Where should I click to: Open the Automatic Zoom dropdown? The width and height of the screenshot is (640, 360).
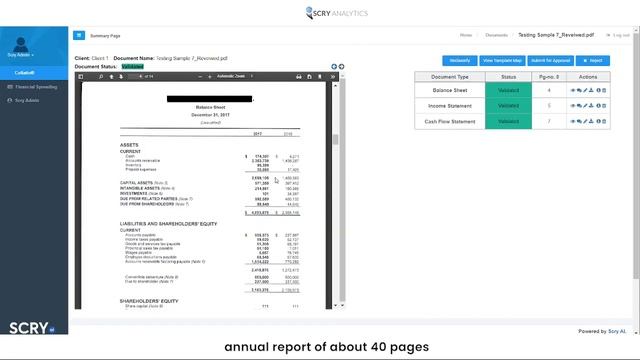(x=235, y=76)
